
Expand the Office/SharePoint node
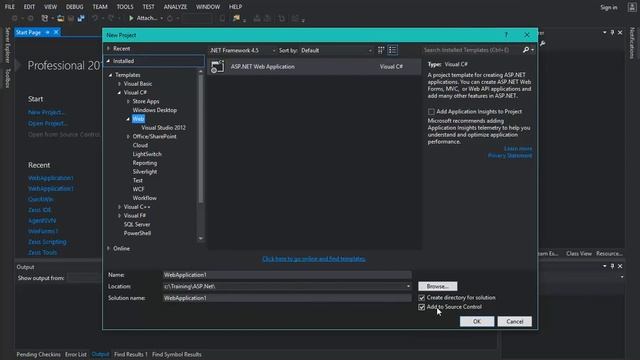tap(128, 136)
